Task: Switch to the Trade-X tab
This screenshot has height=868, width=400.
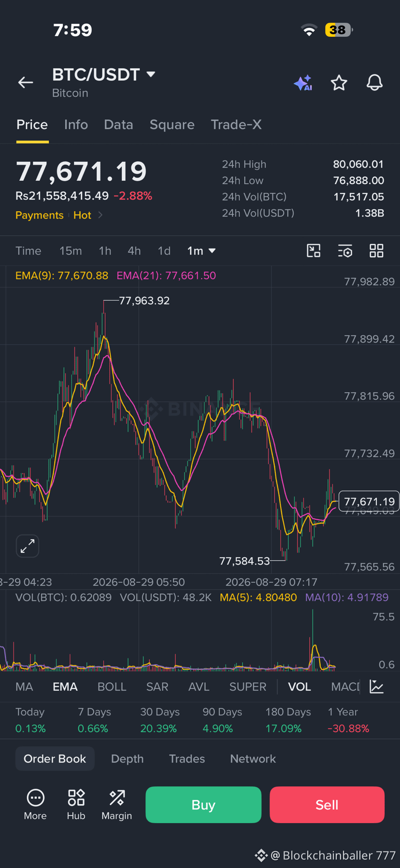Action: point(236,125)
